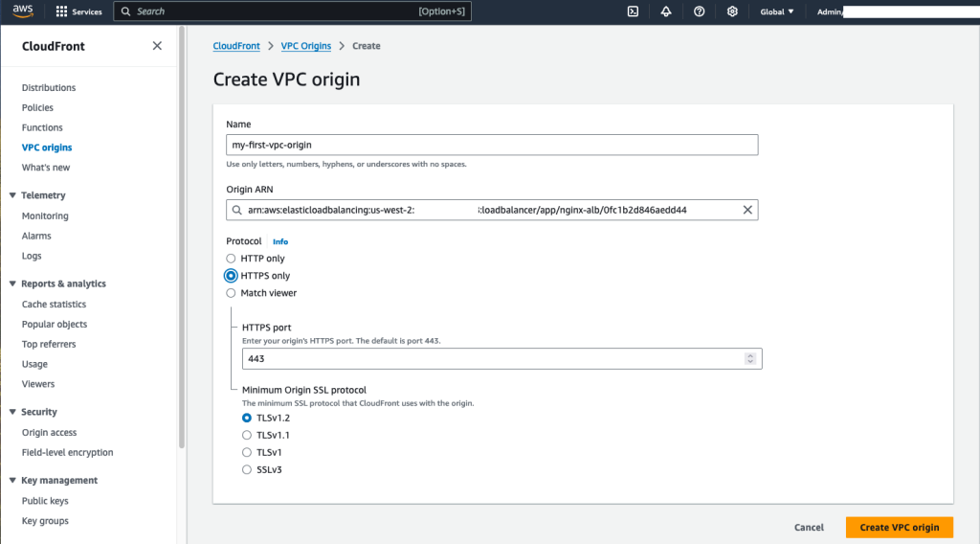
Task: Select the HTTP only protocol option
Action: 231,259
